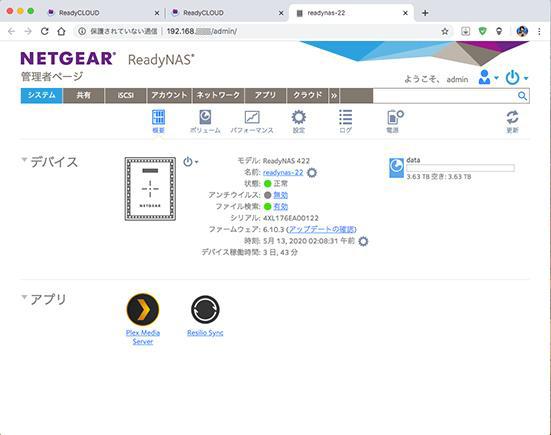Open the ボリューム volume icon
Viewport: 551px width, 435px height.
tap(205, 121)
